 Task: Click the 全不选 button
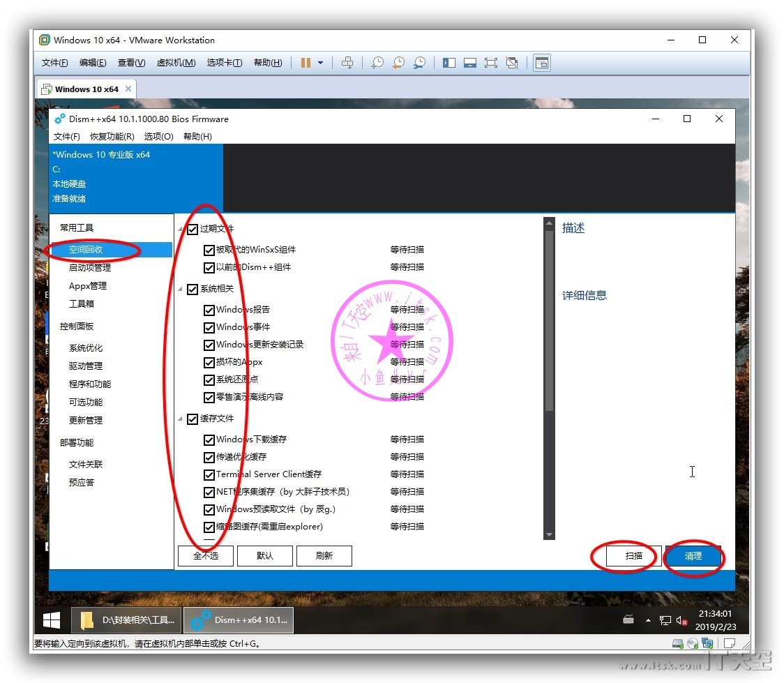coord(206,555)
